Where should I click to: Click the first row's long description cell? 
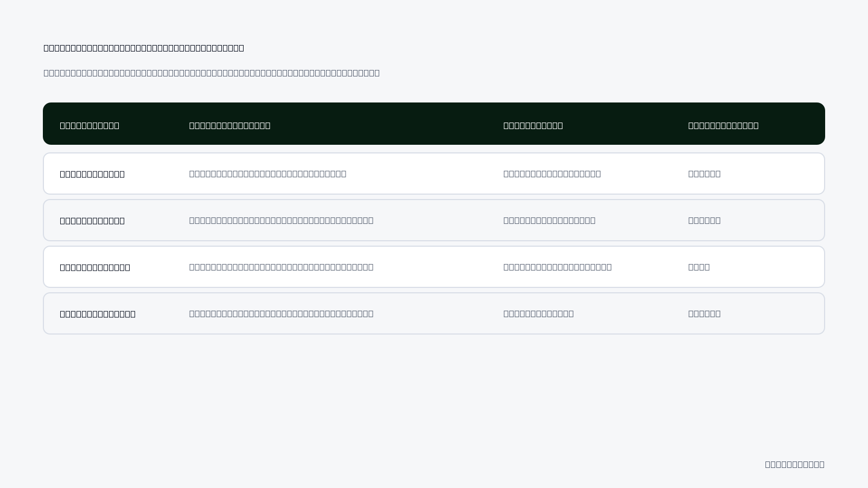(x=267, y=174)
